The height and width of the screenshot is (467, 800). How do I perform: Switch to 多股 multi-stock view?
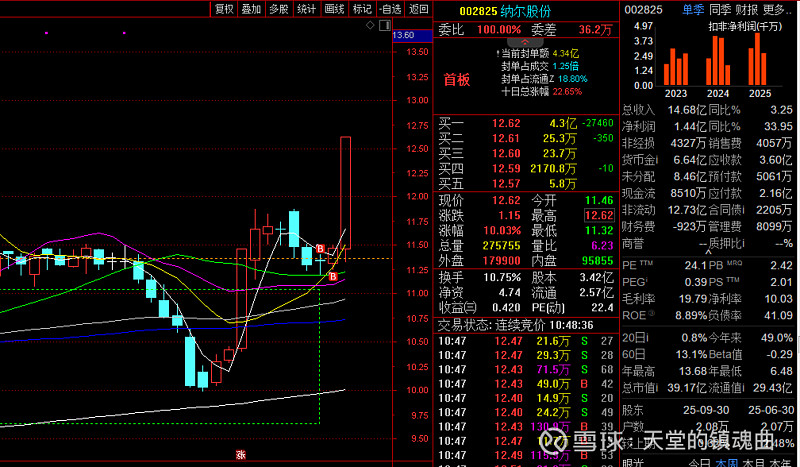[279, 9]
